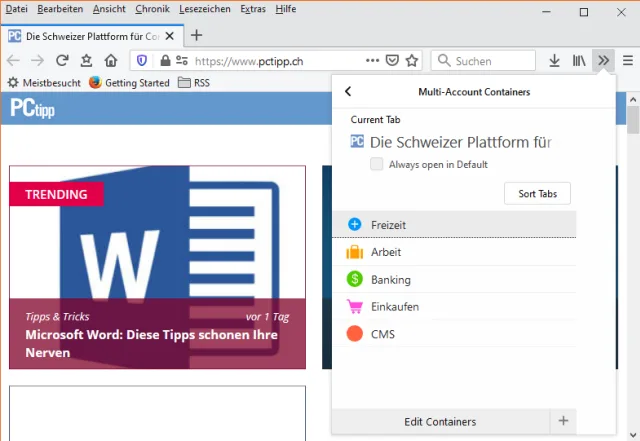Bookmark this page with the star
640x441 pixels.
(x=412, y=61)
